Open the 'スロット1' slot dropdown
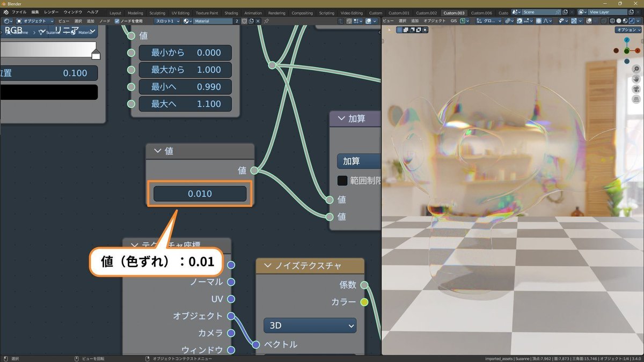The width and height of the screenshot is (644, 362). pyautogui.click(x=167, y=21)
